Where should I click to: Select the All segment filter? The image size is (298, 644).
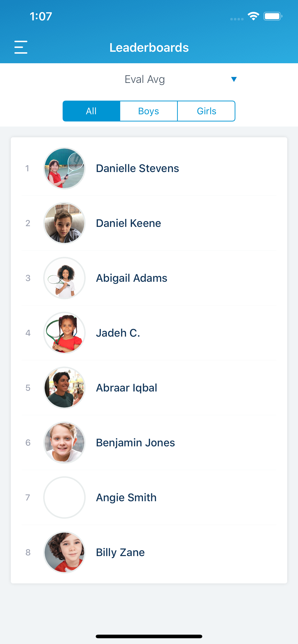91,111
